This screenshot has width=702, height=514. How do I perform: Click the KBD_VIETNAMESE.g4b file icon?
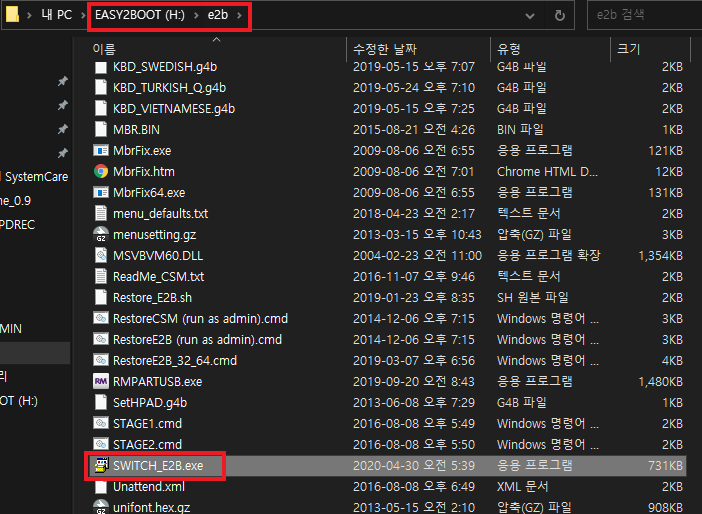tap(101, 109)
